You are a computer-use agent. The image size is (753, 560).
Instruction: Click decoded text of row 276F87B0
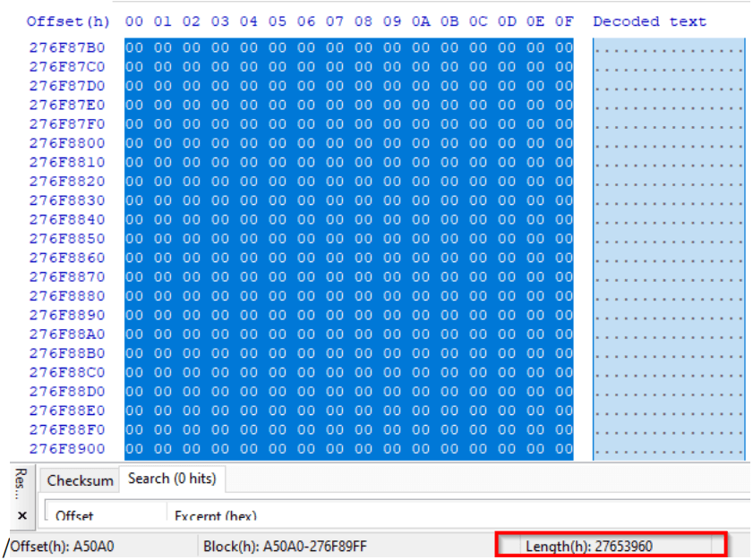pyautogui.click(x=669, y=48)
